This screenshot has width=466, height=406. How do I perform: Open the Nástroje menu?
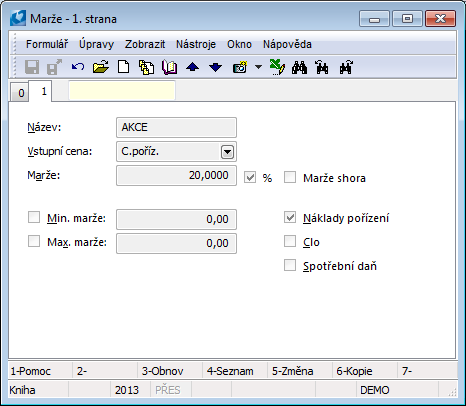pos(196,44)
